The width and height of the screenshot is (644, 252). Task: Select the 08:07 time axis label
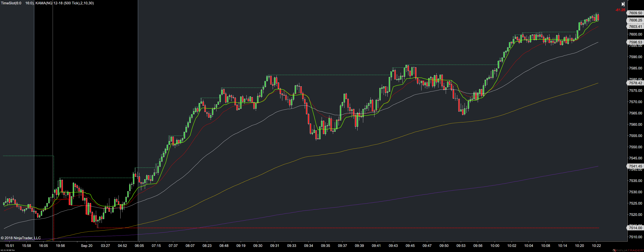coord(190,246)
